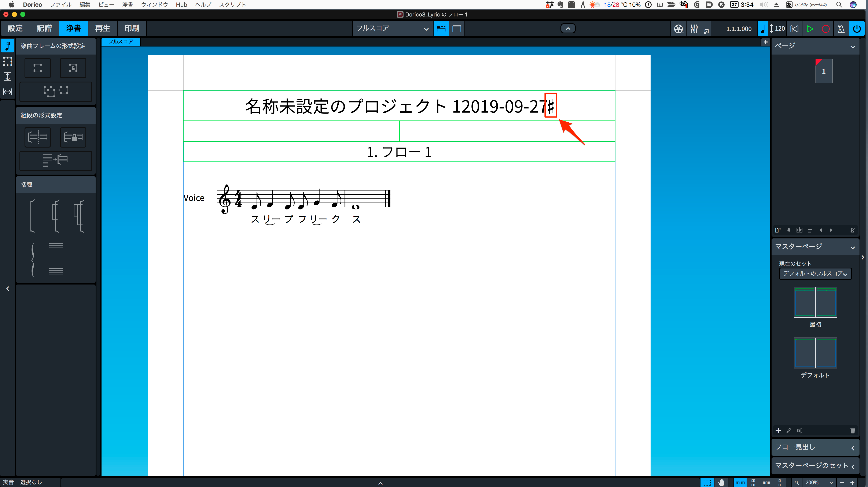Click the make into system button

click(38, 137)
